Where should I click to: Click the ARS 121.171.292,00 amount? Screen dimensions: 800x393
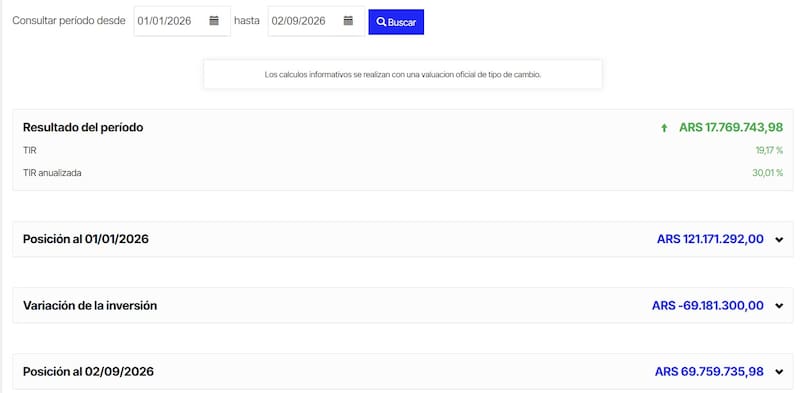tap(710, 239)
